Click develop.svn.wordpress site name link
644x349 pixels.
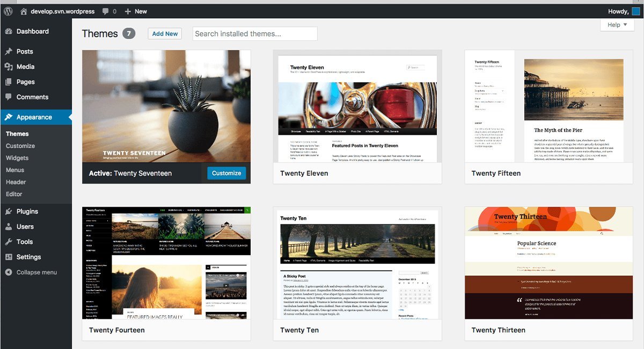tap(63, 11)
